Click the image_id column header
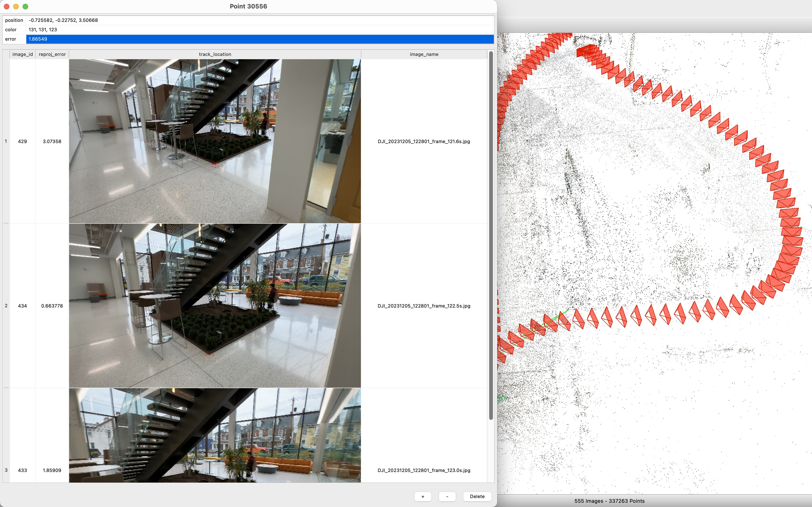This screenshot has width=812, height=507. coord(23,54)
